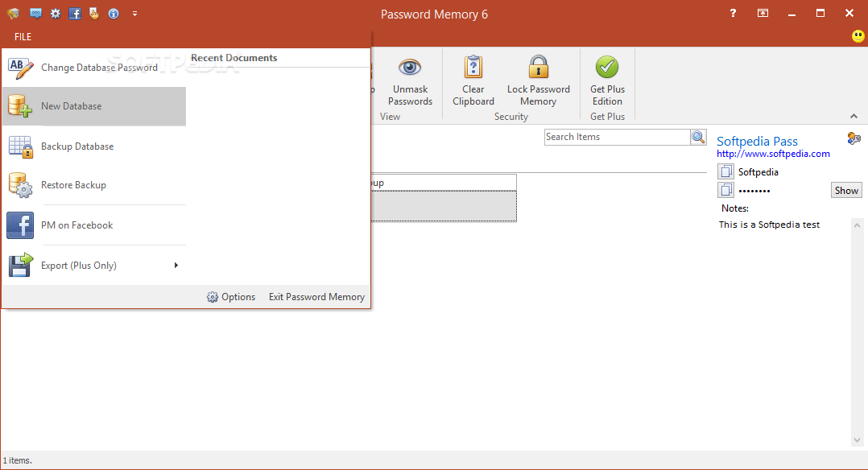Select New Database menu entry
Image resolution: width=868 pixels, height=470 pixels.
(x=94, y=106)
